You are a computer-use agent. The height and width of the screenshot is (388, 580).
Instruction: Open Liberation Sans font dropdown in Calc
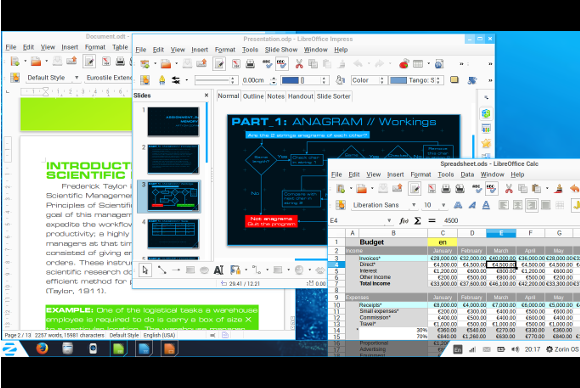click(414, 205)
